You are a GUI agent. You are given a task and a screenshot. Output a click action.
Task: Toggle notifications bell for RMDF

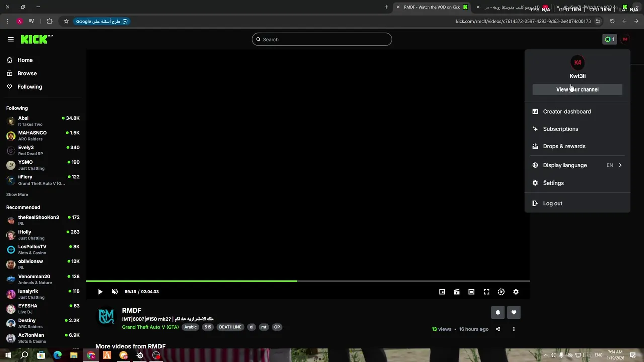pos(498,312)
